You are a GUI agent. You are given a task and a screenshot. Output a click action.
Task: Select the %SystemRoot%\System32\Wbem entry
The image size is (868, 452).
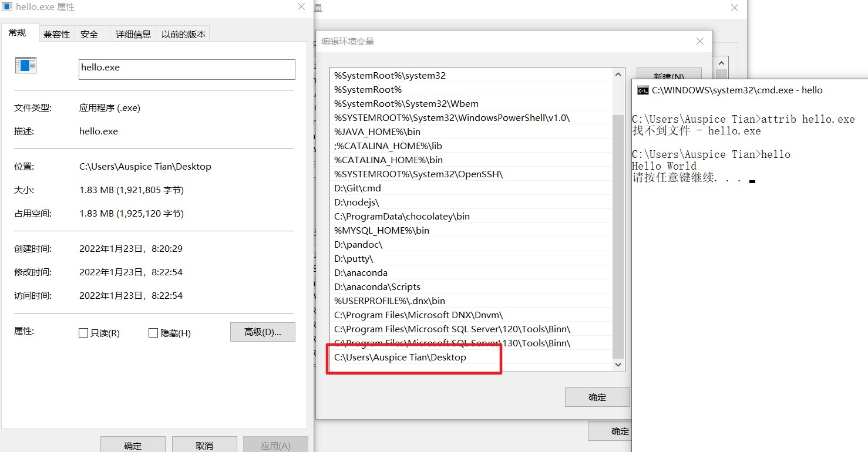[470, 103]
